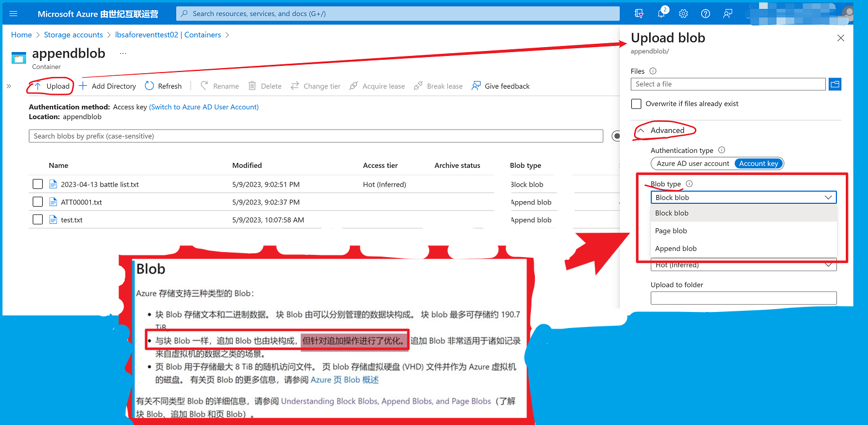The image size is (868, 425).
Task: Select Page blob option
Action: [x=671, y=231]
